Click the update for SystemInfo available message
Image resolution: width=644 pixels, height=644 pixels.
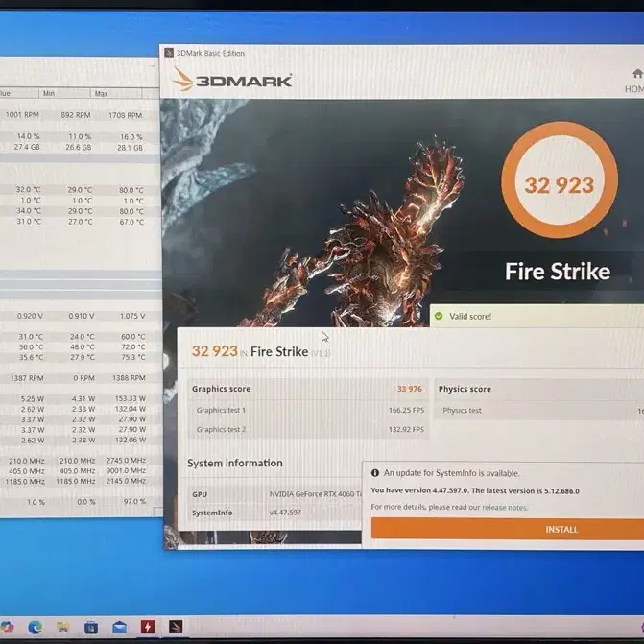pos(451,473)
